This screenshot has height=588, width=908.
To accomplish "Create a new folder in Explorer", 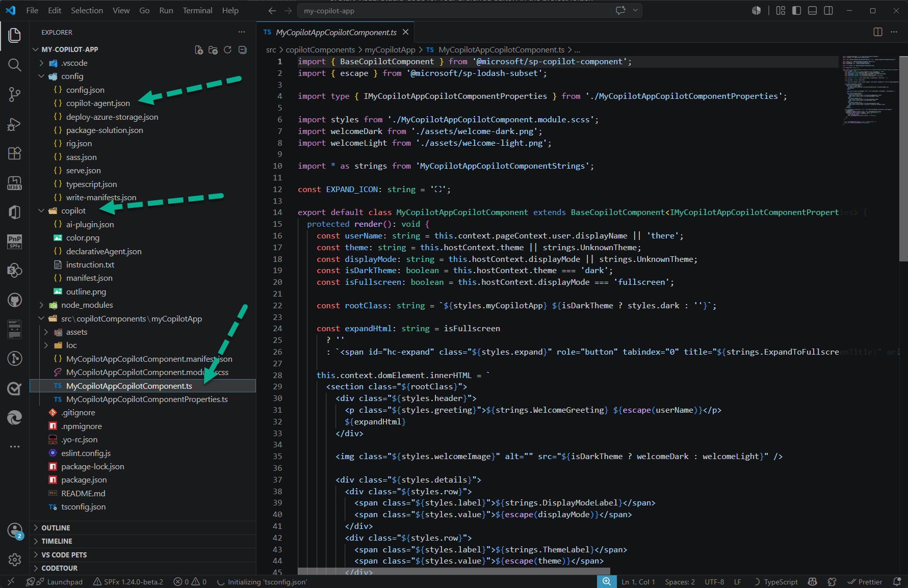I will [x=213, y=50].
